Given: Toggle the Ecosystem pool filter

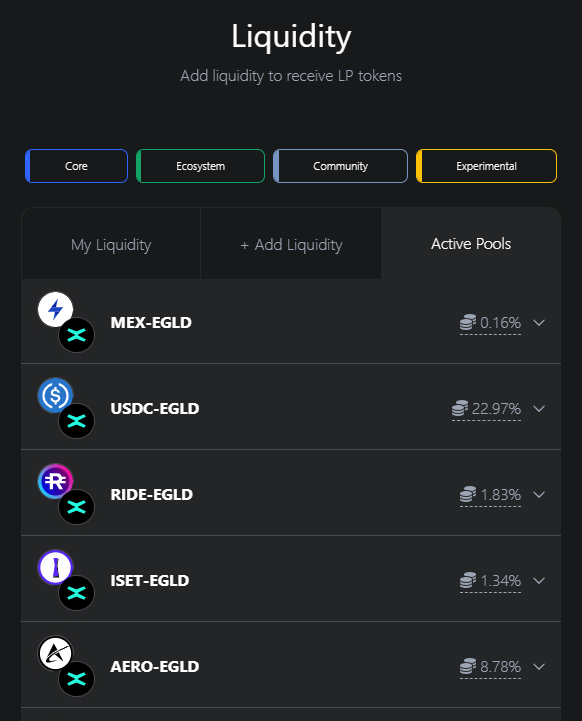Looking at the screenshot, I should 200,166.
